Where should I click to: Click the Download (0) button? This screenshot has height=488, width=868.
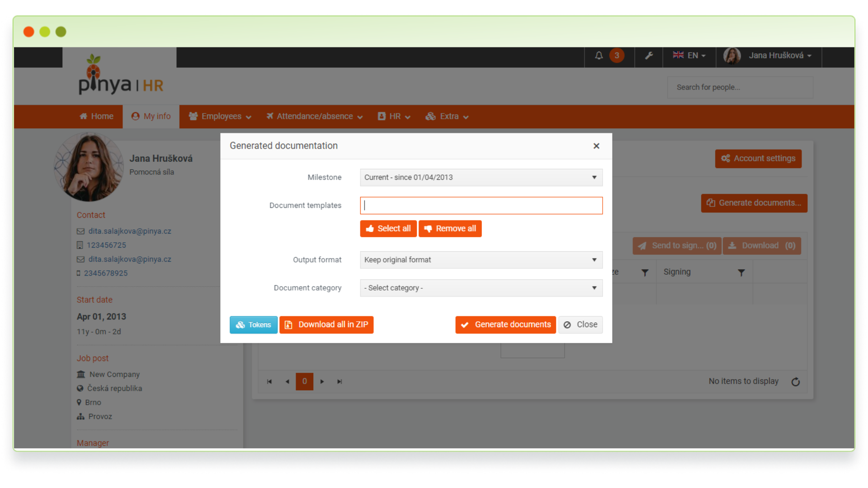tap(762, 246)
